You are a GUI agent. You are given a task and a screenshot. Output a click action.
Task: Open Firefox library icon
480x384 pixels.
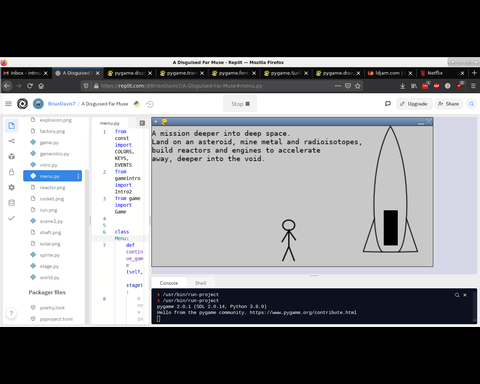click(x=414, y=86)
